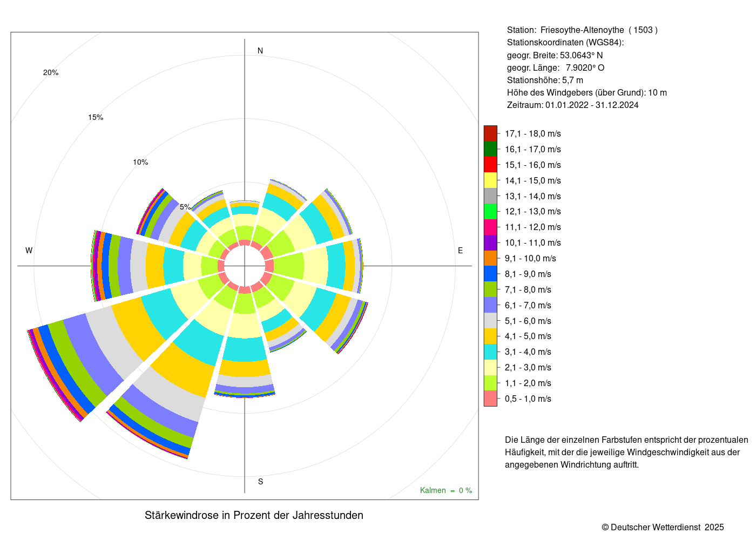Click the N compass label
The height and width of the screenshot is (540, 756).
pyautogui.click(x=260, y=51)
